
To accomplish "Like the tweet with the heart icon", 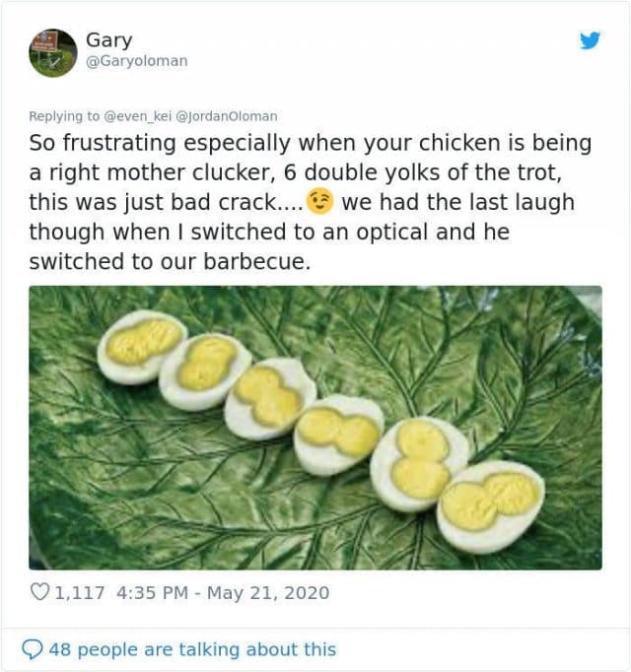I will 40,593.
